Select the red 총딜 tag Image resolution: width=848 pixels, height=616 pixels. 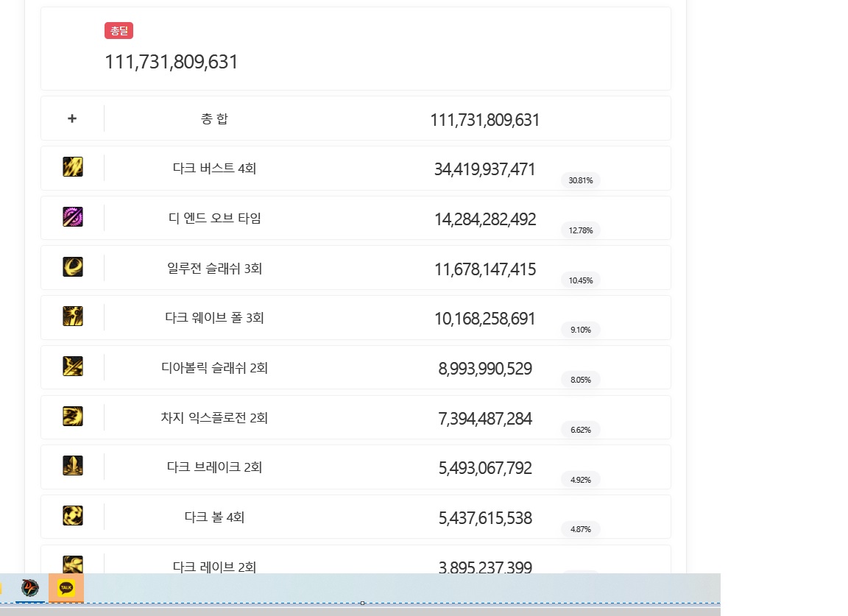119,30
